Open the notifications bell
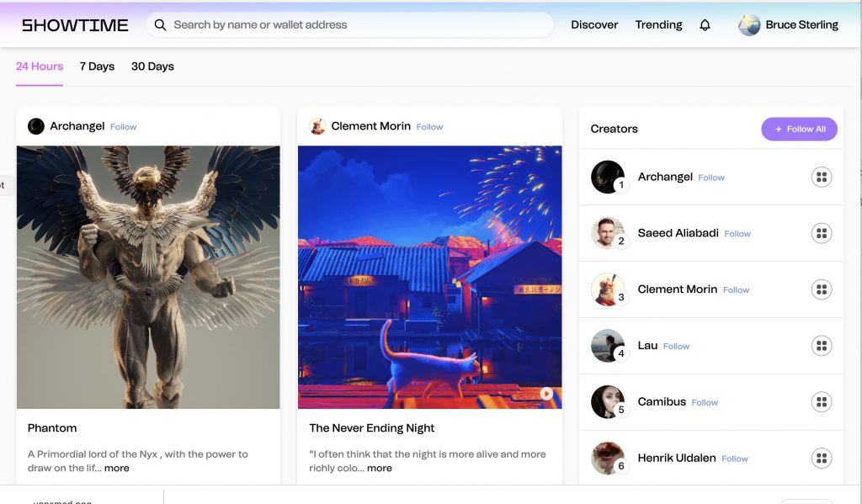 click(705, 24)
